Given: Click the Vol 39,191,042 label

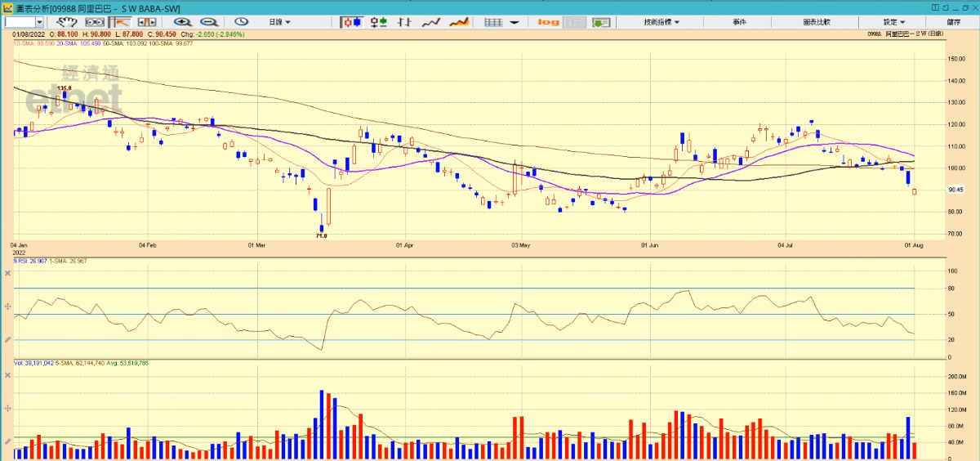Looking at the screenshot, I should [x=33, y=362].
